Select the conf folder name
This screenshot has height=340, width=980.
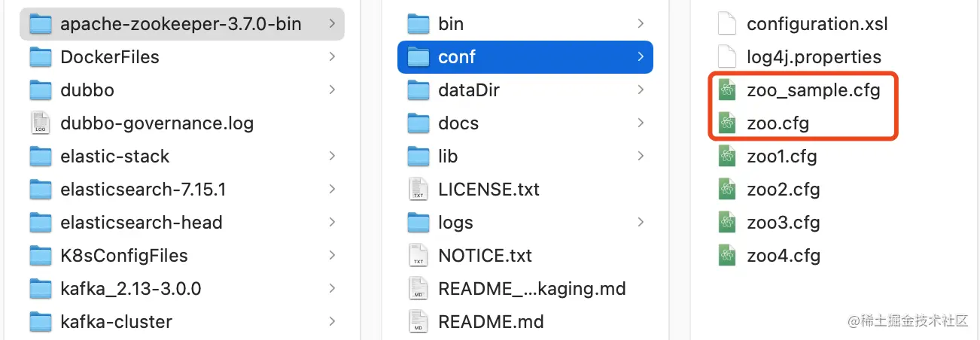[x=457, y=57]
